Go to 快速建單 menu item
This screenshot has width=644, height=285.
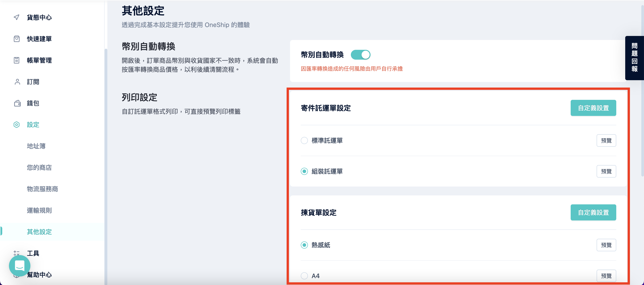click(x=39, y=39)
